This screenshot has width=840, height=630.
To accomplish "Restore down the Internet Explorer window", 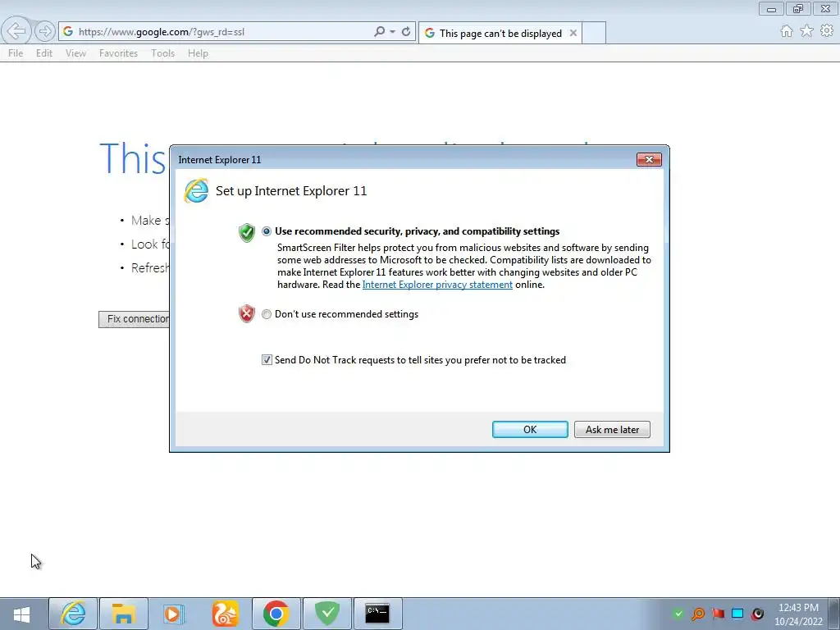I will 798,8.
